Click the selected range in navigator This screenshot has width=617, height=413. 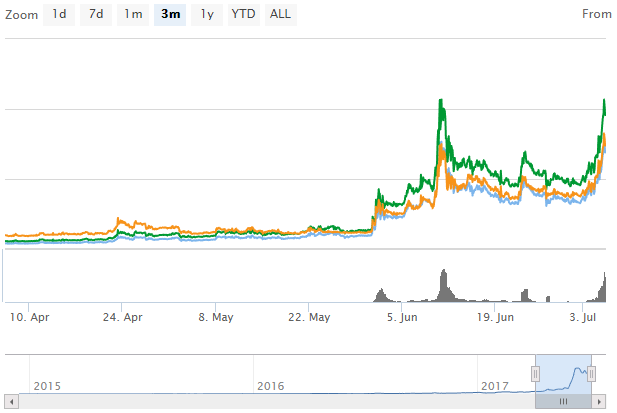[x=563, y=374]
